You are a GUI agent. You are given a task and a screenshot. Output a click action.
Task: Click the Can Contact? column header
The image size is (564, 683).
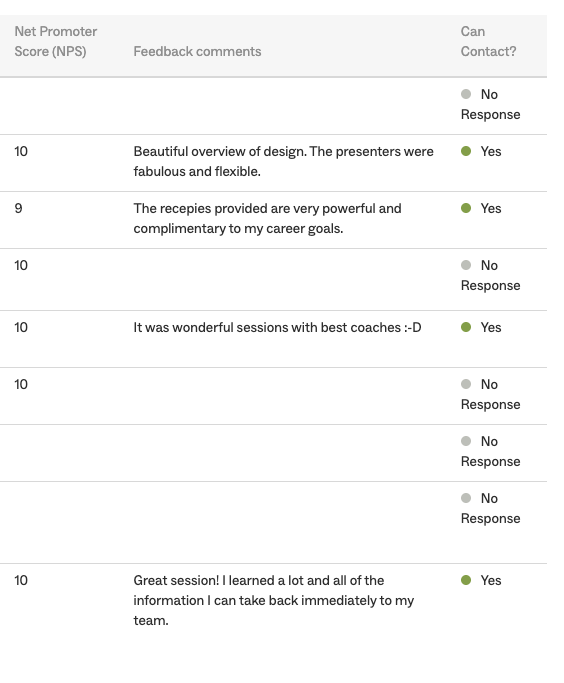(x=488, y=41)
